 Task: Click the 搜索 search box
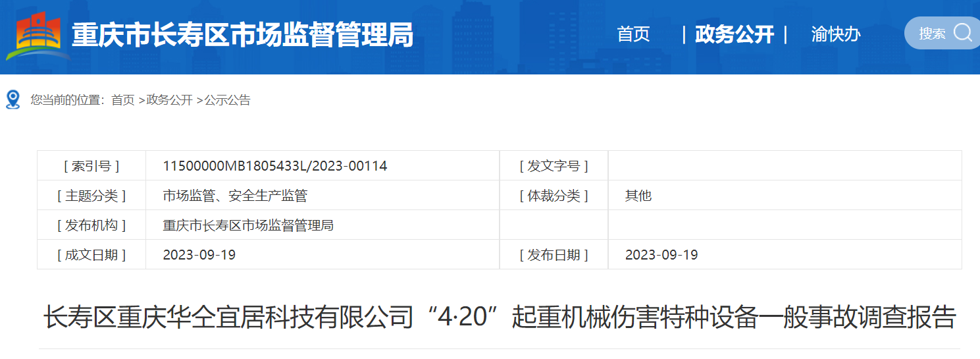[x=942, y=33]
